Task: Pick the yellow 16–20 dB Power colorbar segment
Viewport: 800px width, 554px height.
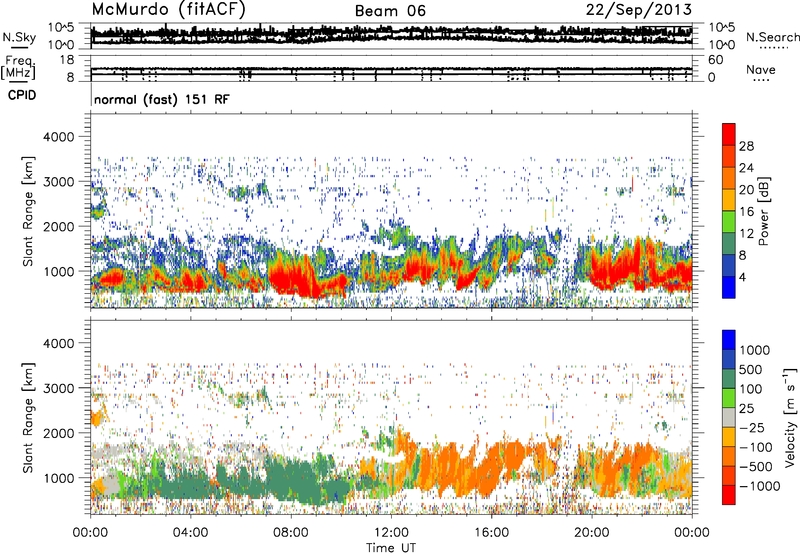Action: [729, 199]
